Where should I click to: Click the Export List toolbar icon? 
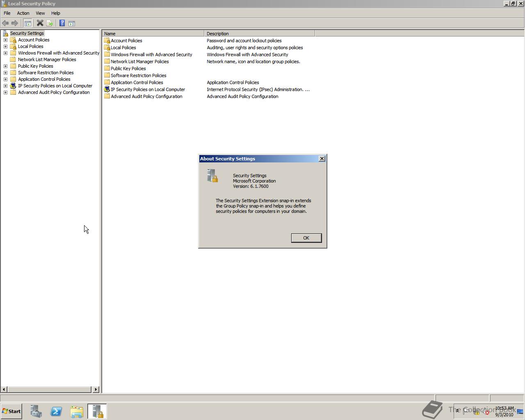[50, 23]
